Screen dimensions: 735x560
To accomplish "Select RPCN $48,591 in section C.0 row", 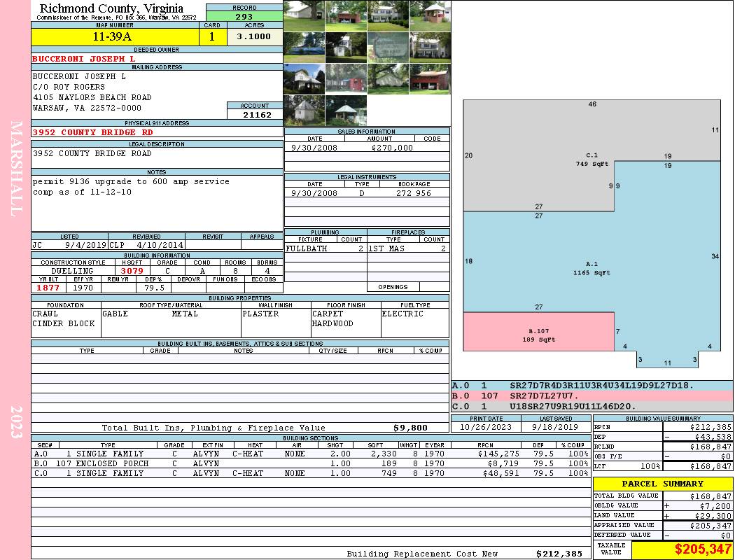I will pos(500,473).
